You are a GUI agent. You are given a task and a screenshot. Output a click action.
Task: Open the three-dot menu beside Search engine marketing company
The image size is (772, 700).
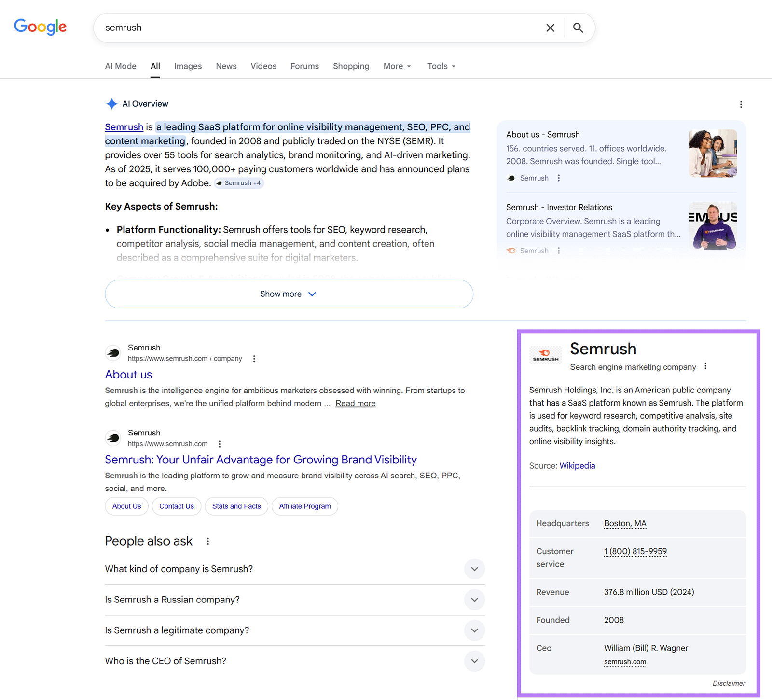[x=705, y=366]
